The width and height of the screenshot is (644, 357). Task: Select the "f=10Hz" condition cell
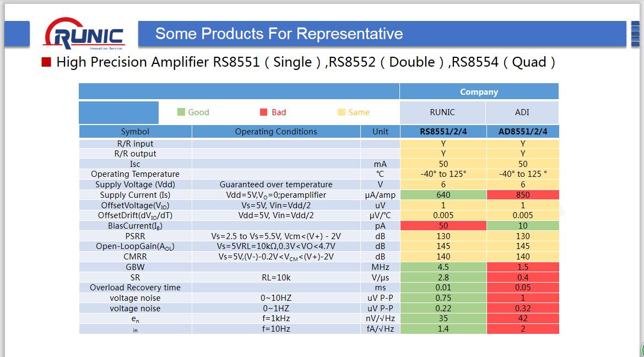[x=276, y=329]
